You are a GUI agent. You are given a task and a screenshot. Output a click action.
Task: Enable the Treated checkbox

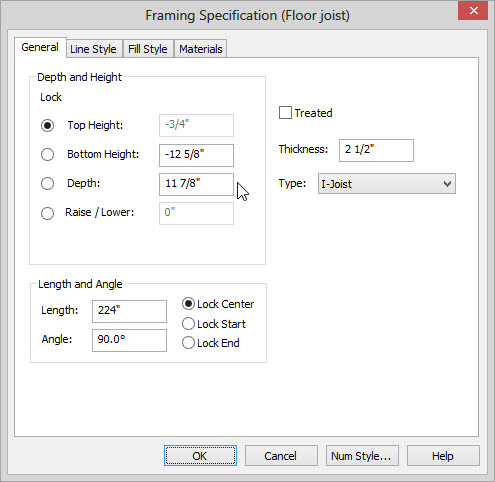[285, 113]
